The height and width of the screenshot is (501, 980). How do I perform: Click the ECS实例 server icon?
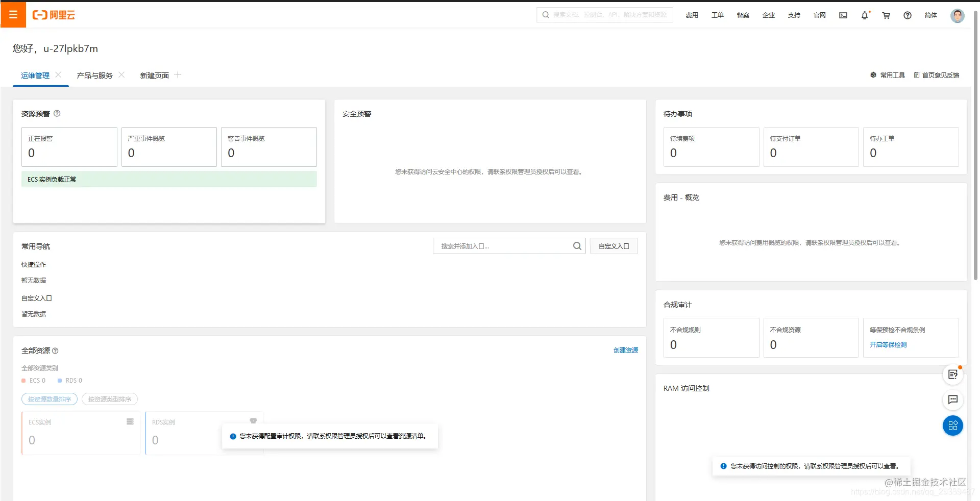tap(130, 421)
